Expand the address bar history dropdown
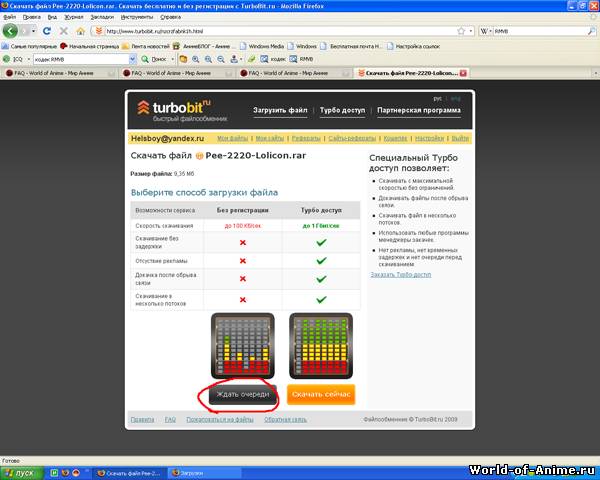This screenshot has width=600, height=480. (471, 31)
